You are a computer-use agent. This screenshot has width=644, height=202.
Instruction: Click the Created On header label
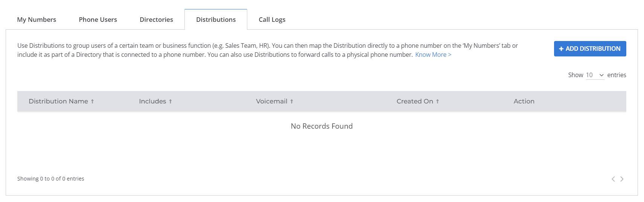pos(415,102)
